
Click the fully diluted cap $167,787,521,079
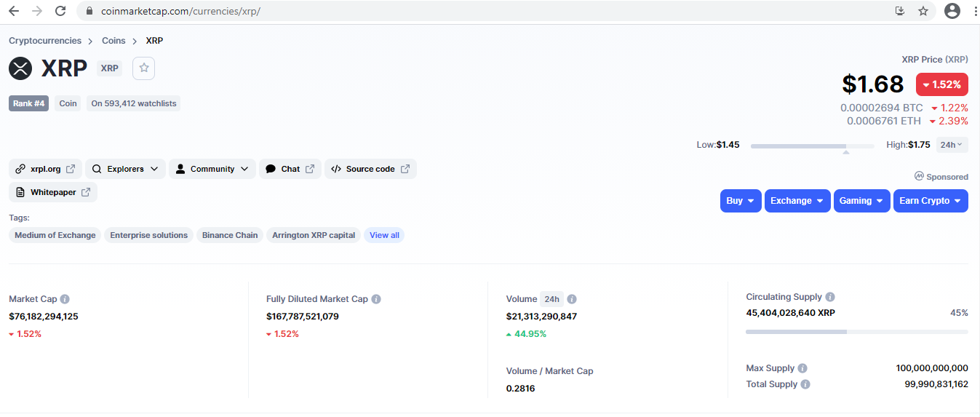(x=303, y=317)
